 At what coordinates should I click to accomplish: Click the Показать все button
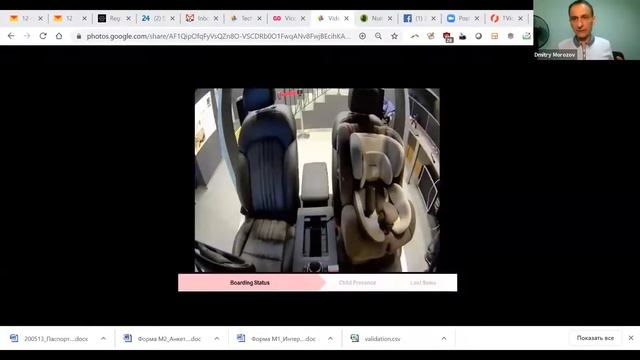pyautogui.click(x=595, y=338)
